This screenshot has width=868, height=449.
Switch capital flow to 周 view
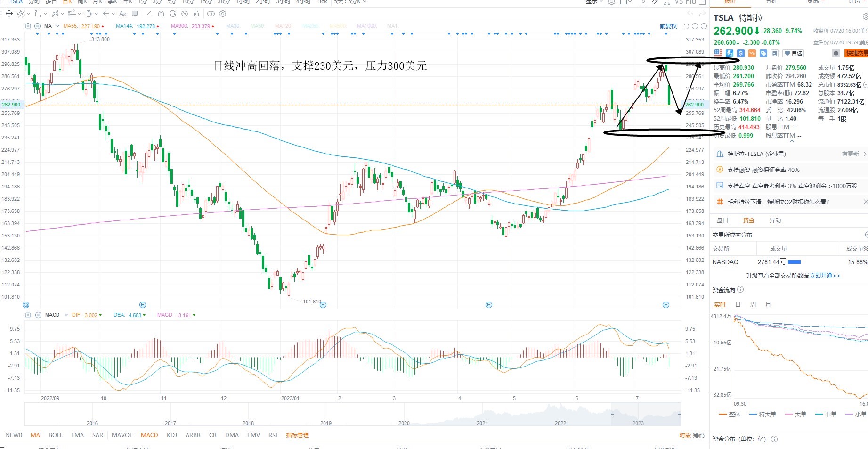tap(753, 305)
